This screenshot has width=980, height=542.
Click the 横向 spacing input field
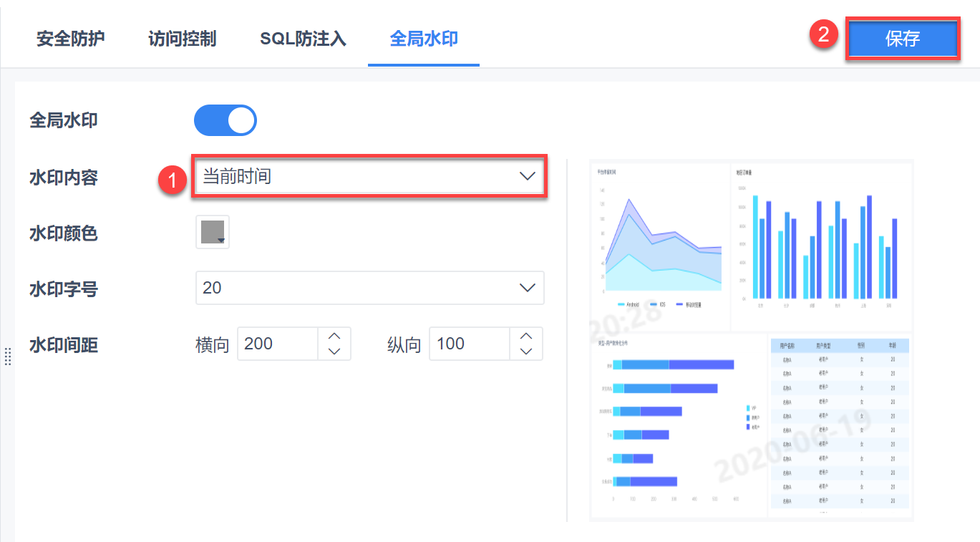click(278, 344)
